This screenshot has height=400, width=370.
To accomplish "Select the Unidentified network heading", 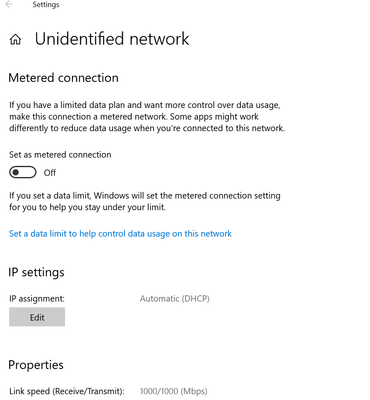I will click(x=112, y=39).
